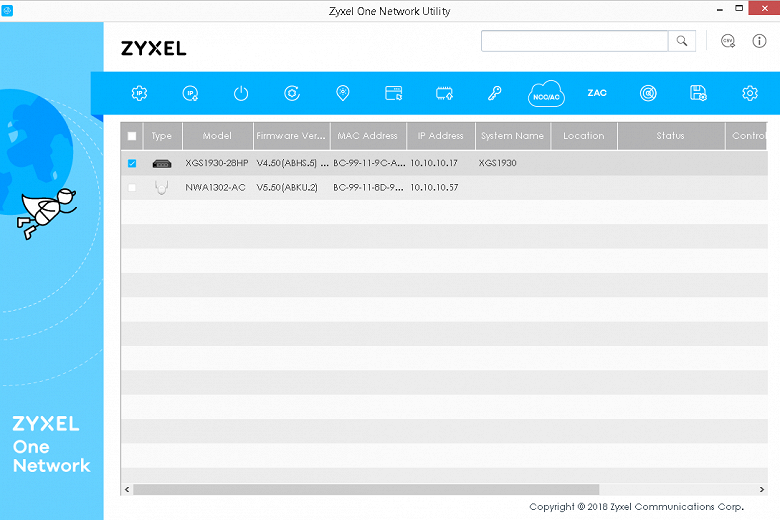Select the XGS1930-28HP model cell
This screenshot has width=780, height=520.
(x=217, y=163)
